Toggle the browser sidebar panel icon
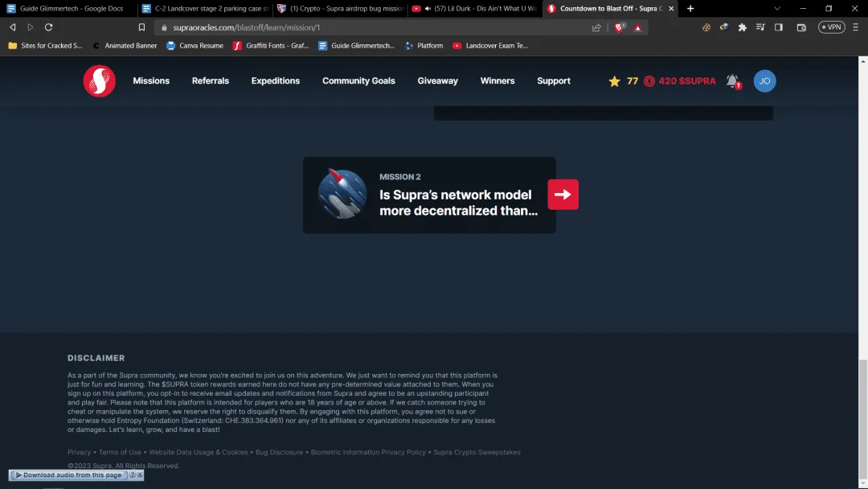This screenshot has width=868, height=489. [778, 27]
